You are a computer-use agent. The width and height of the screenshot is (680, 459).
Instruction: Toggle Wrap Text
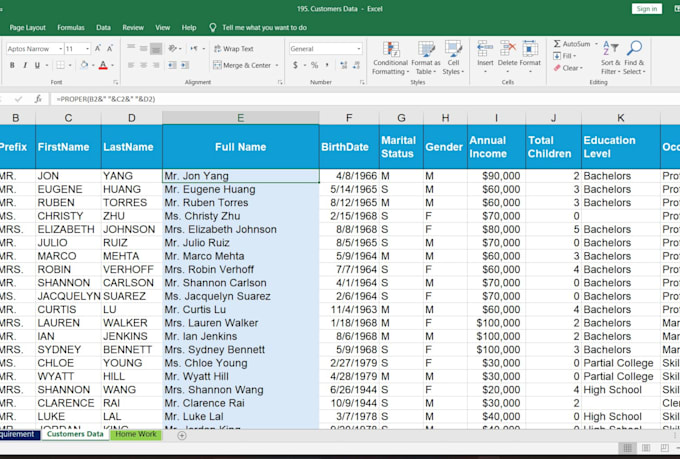point(234,49)
